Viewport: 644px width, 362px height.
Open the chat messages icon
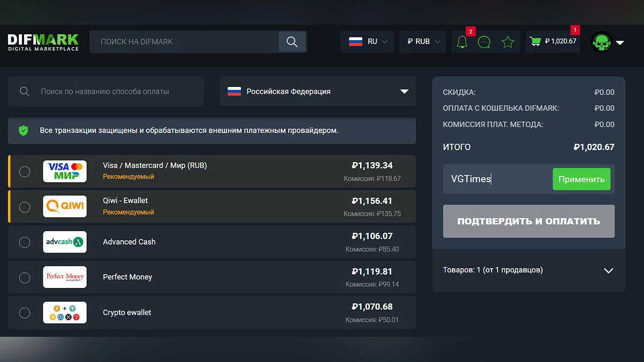pos(484,42)
